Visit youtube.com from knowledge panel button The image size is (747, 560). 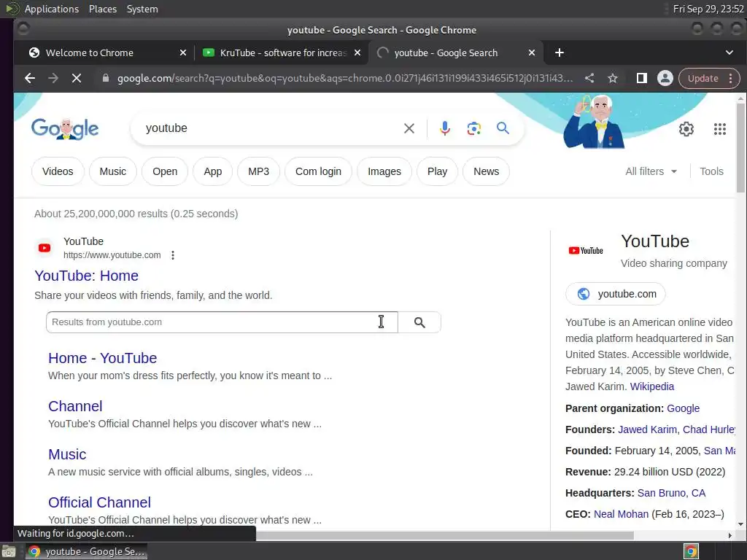coord(616,294)
